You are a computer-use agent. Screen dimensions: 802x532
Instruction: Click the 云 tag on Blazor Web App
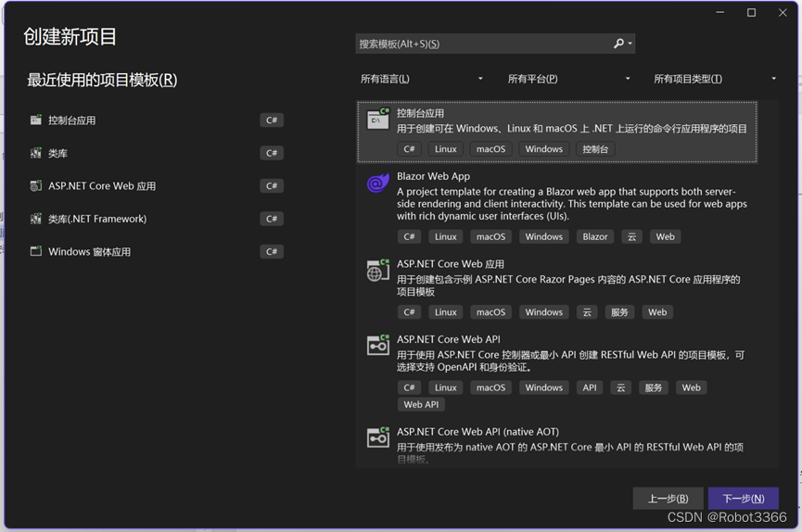[x=632, y=237]
